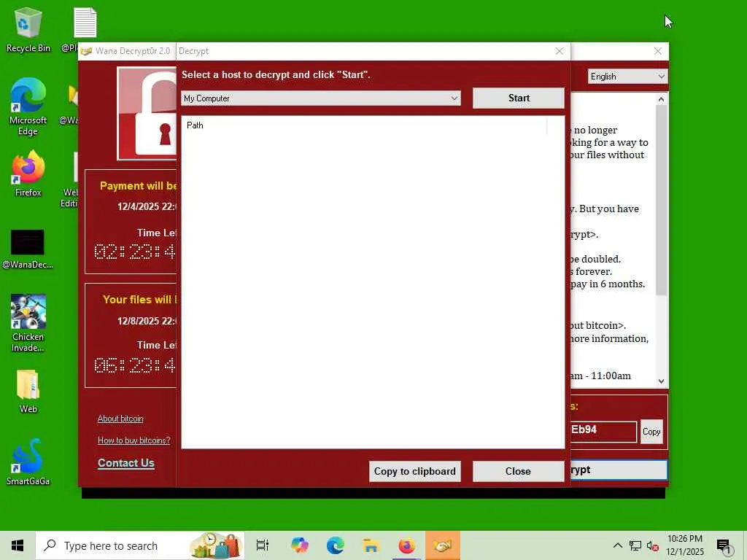Image resolution: width=747 pixels, height=560 pixels.
Task: Open the About bitcoin link
Action: pyautogui.click(x=120, y=419)
